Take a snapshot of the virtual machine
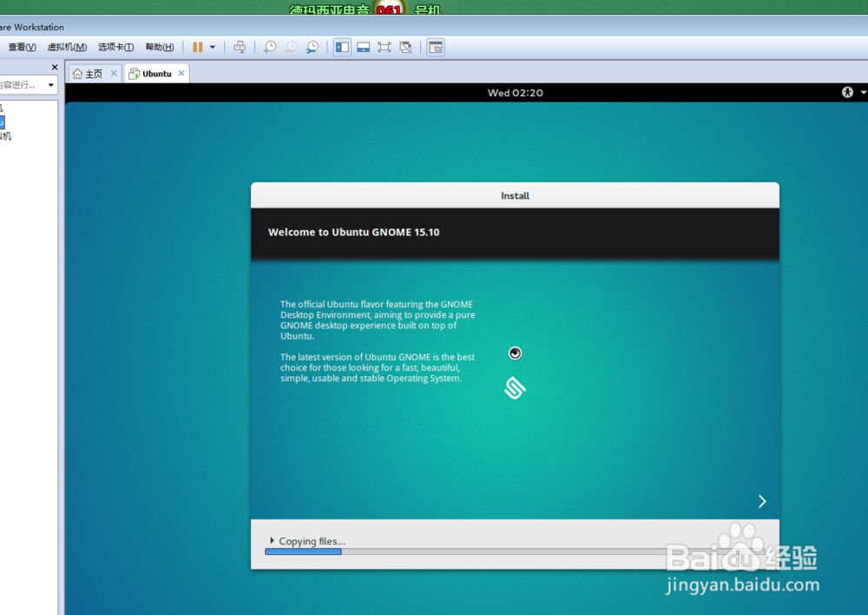This screenshot has height=615, width=868. click(x=269, y=47)
